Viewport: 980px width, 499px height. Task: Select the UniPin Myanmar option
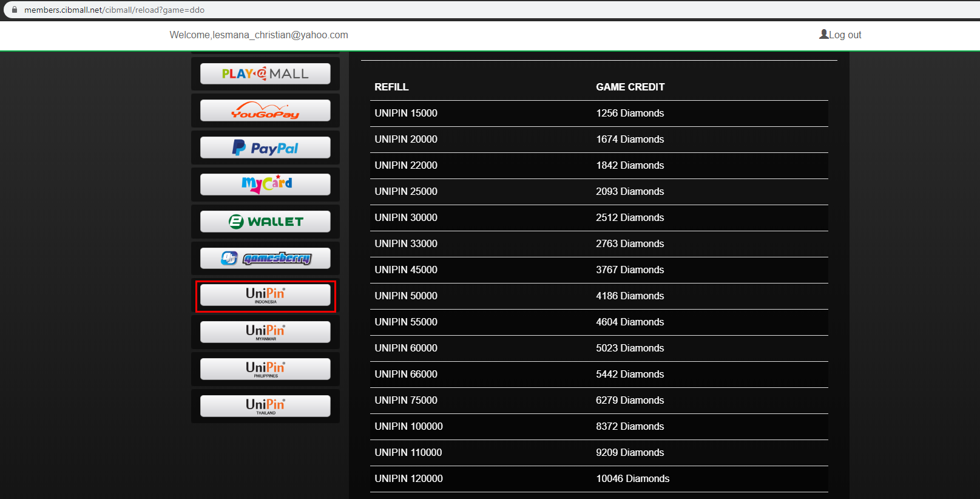coord(265,333)
